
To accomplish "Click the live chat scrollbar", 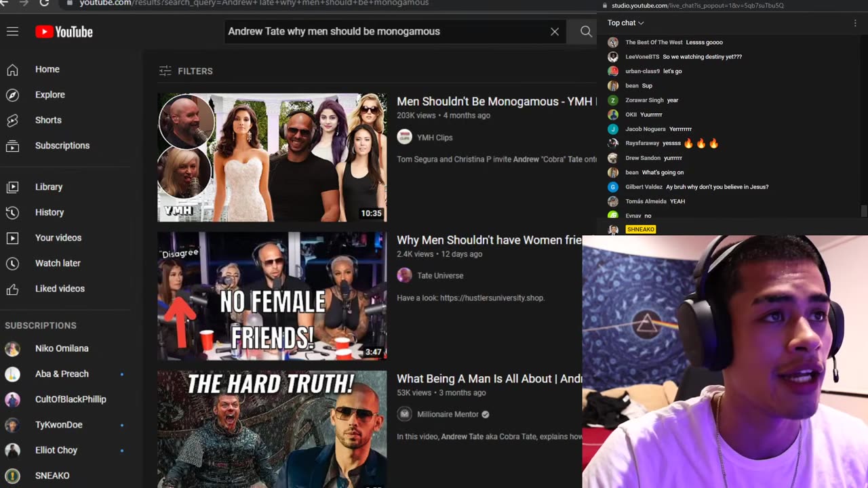I will [x=863, y=211].
